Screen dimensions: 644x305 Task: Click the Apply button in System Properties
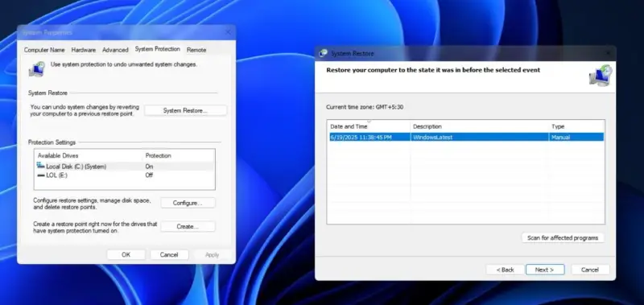point(212,254)
